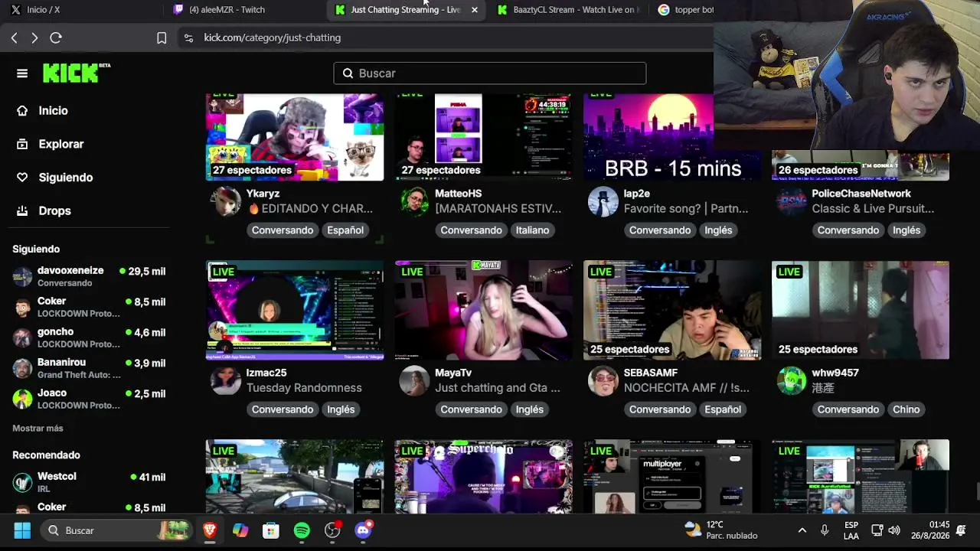Click the Italiano tag under MatteoHS

coord(532,230)
